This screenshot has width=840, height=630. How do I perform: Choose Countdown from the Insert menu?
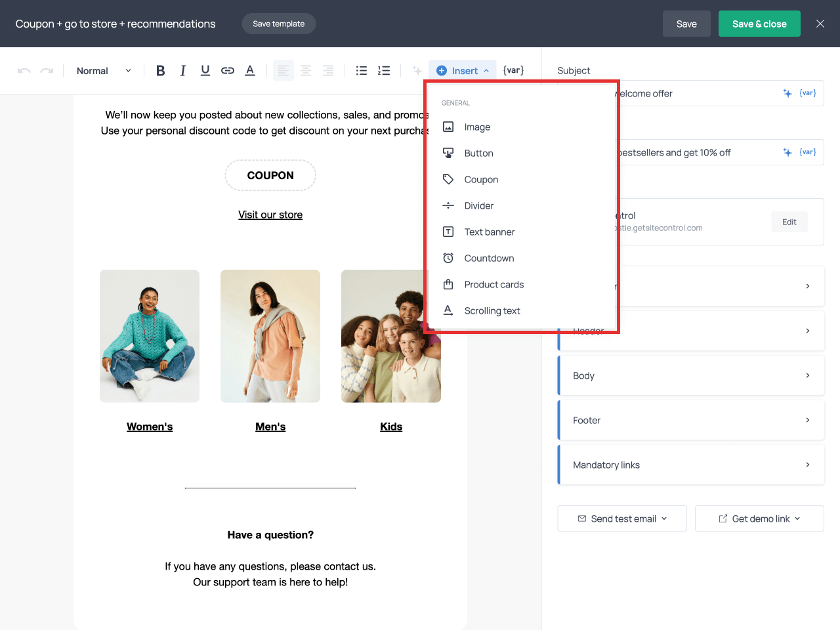pyautogui.click(x=489, y=258)
